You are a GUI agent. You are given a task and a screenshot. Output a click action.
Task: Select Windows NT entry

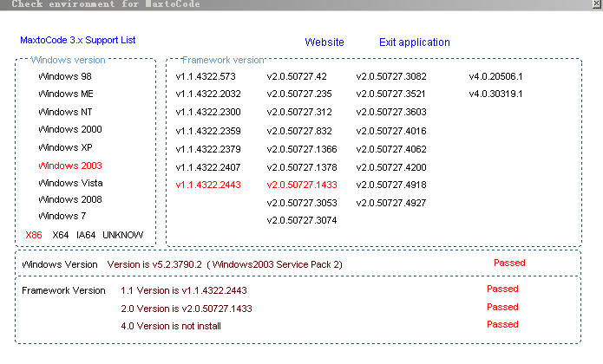pos(65,112)
